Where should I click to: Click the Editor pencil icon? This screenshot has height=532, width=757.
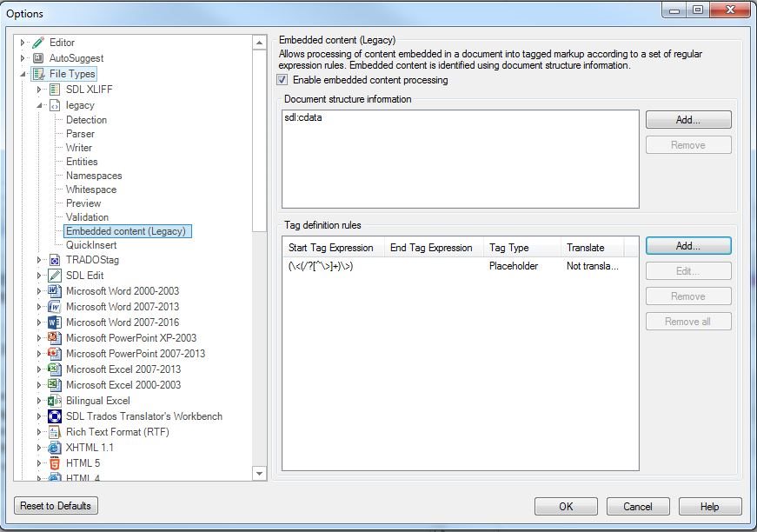pos(38,43)
